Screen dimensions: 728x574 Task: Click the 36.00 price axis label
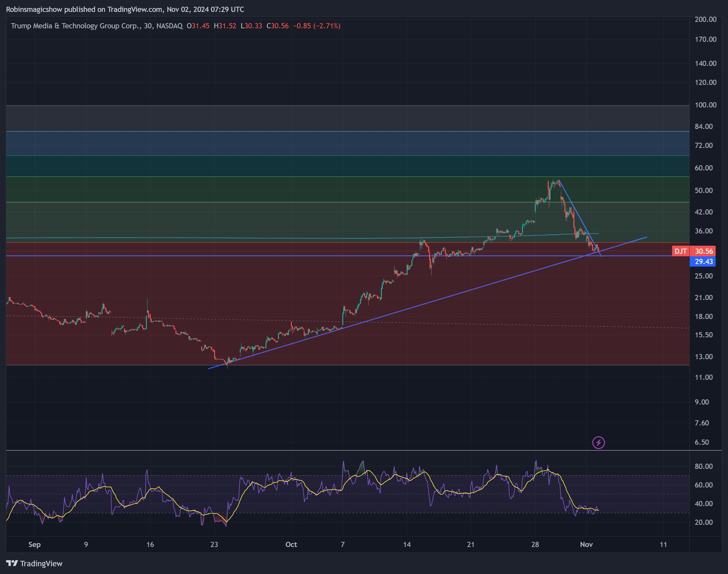pos(704,231)
